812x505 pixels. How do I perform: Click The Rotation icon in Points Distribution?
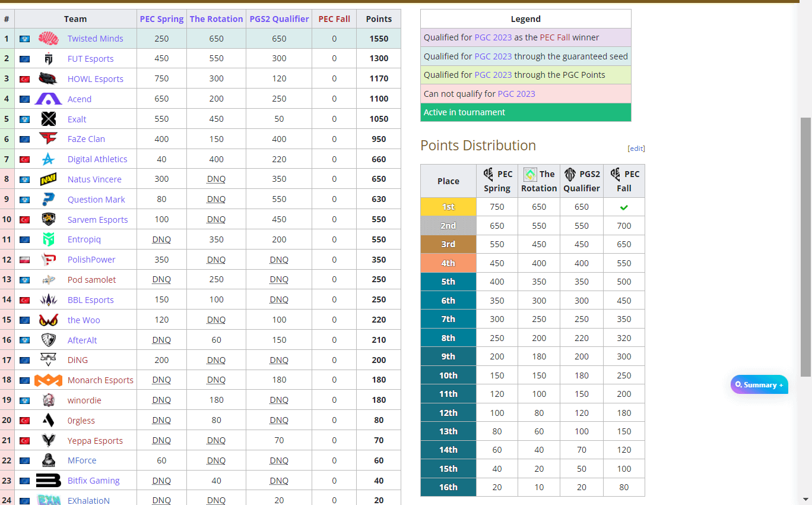(x=530, y=174)
